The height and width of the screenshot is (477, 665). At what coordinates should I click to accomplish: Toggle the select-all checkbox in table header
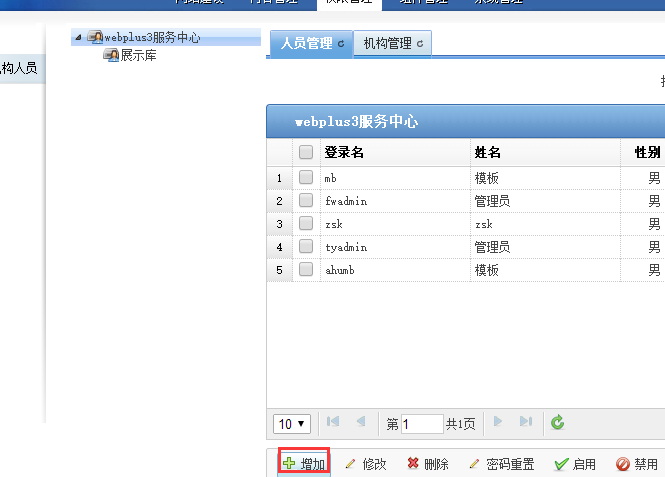coord(306,152)
